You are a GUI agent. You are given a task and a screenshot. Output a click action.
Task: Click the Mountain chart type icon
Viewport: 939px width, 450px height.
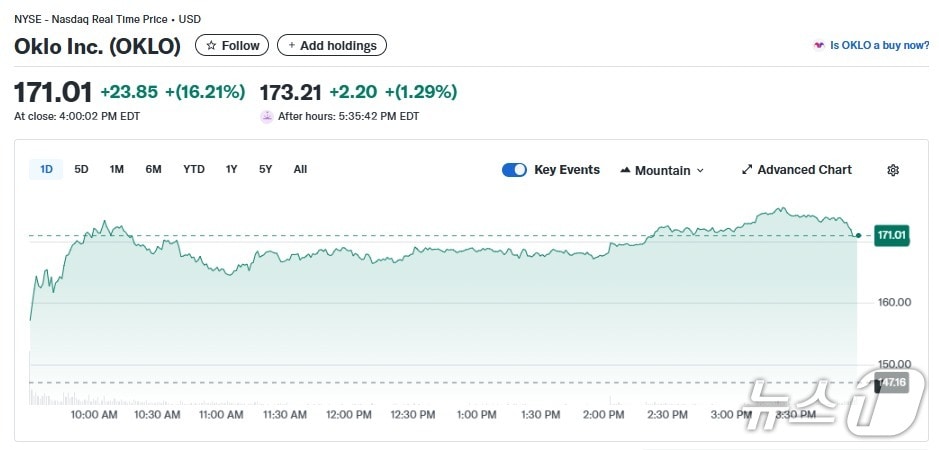[x=625, y=170]
